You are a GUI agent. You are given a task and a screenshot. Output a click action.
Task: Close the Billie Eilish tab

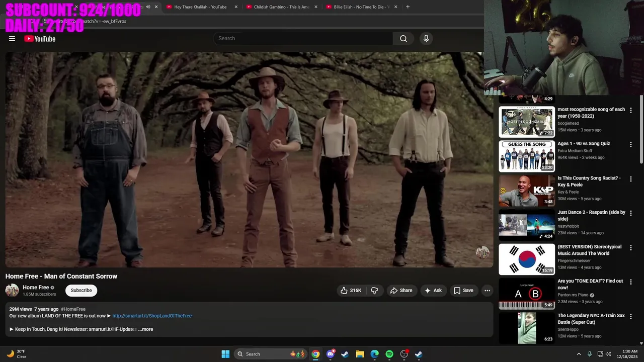click(x=396, y=7)
